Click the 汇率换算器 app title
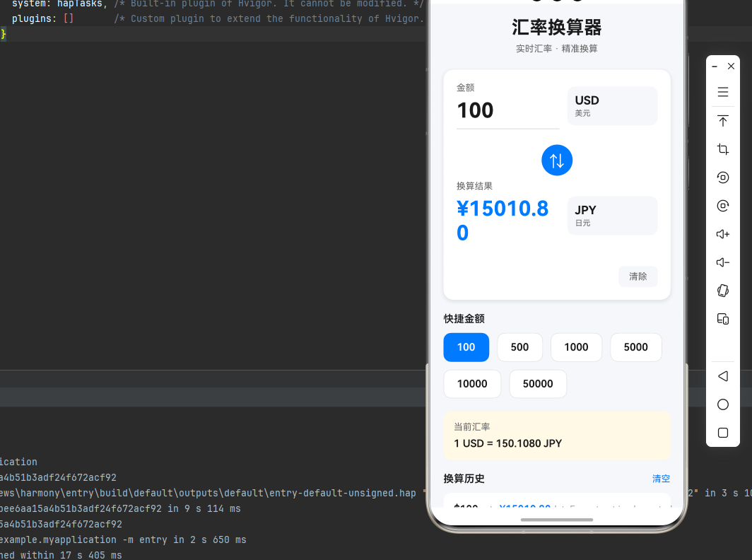This screenshot has height=560, width=752. click(556, 28)
